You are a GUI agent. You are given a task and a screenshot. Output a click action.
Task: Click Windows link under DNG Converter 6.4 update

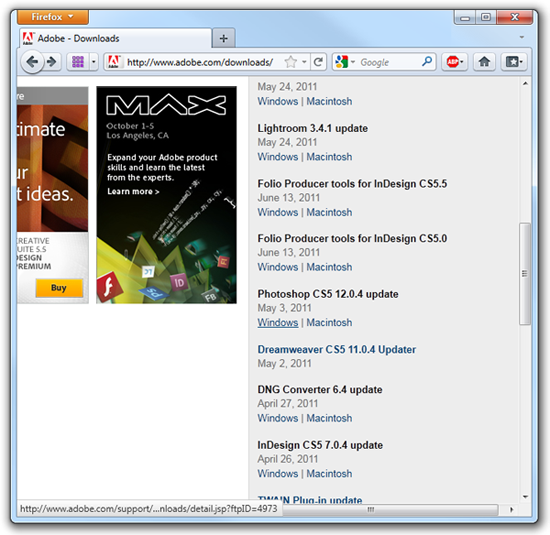tap(277, 418)
